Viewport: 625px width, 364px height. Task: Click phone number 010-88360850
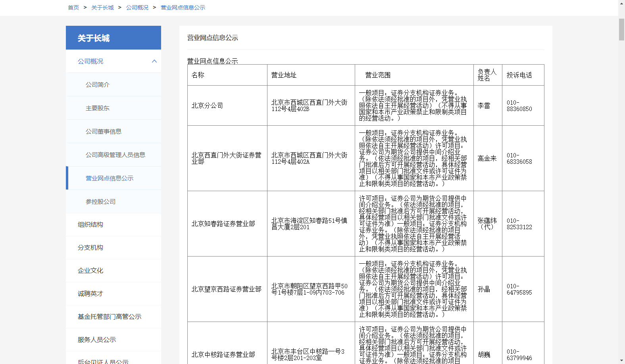(x=519, y=105)
